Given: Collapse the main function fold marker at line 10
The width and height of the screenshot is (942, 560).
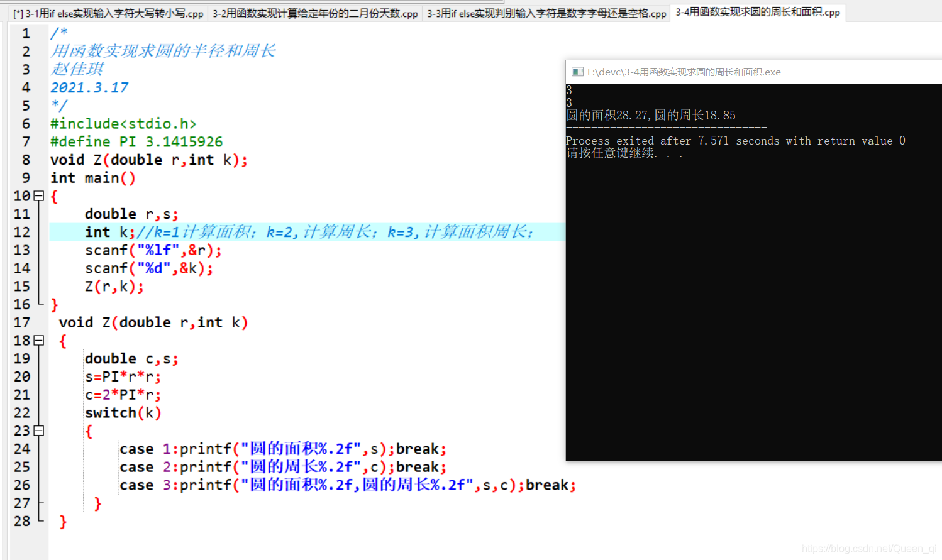Looking at the screenshot, I should click(x=39, y=196).
